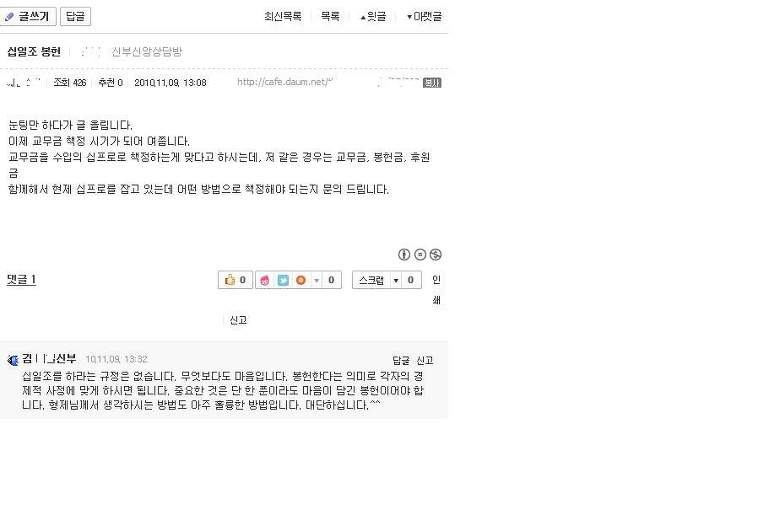Navigate to the 아랫글 next post
This screenshot has width=769, height=531.
point(425,17)
